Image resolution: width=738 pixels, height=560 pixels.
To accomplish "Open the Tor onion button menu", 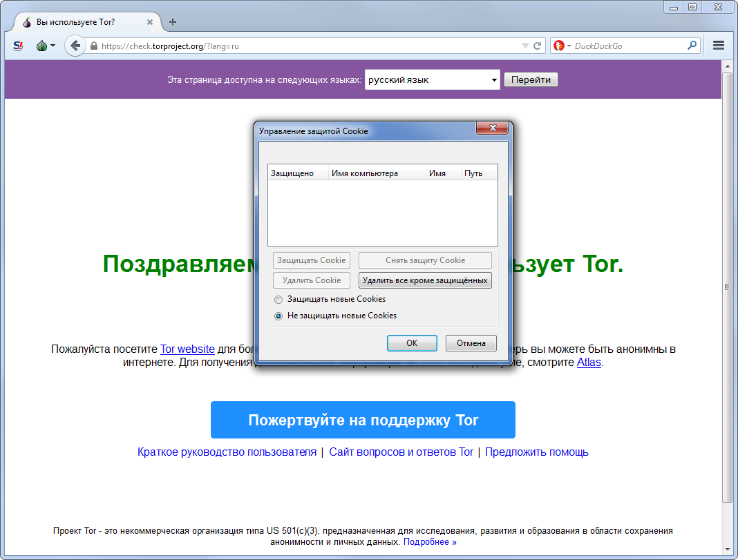I will pyautogui.click(x=45, y=46).
